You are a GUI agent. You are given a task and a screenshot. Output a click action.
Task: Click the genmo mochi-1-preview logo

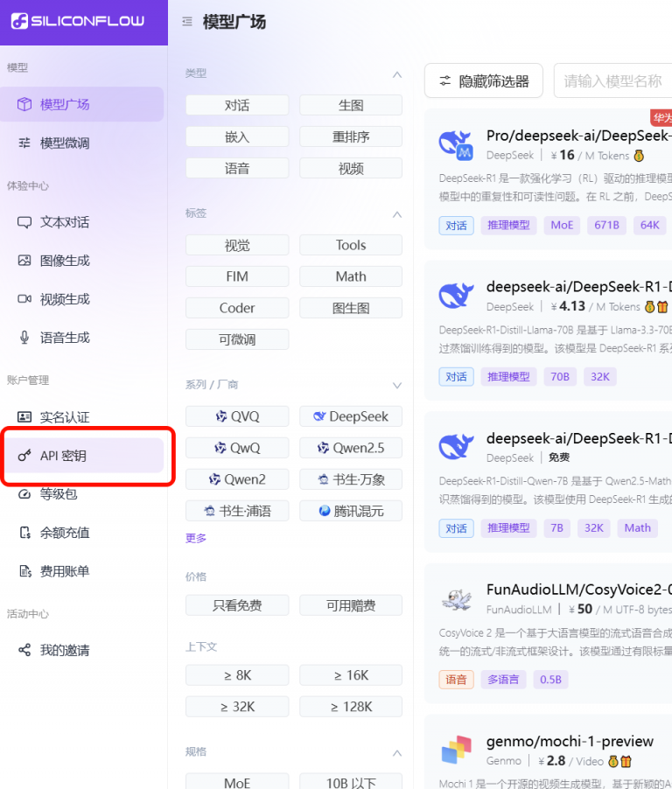point(456,750)
